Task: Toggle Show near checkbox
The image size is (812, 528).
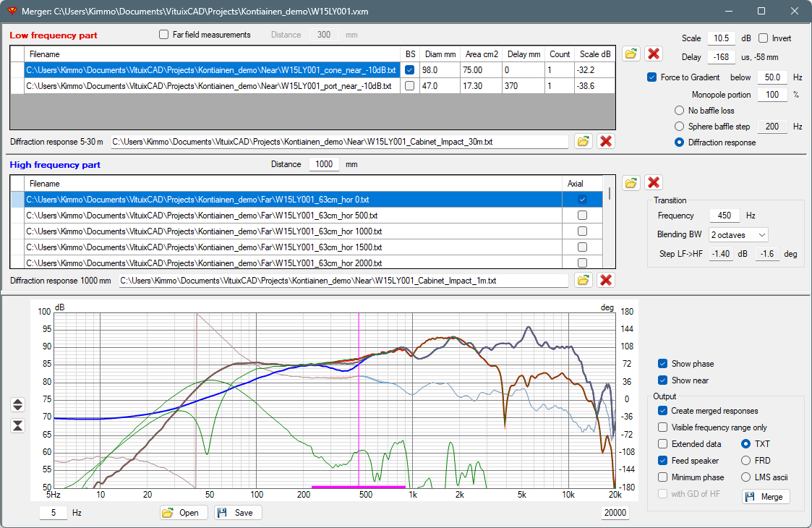Action: click(662, 380)
